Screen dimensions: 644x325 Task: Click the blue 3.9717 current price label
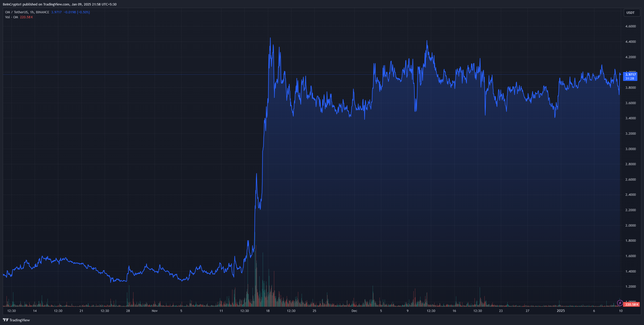(x=630, y=75)
